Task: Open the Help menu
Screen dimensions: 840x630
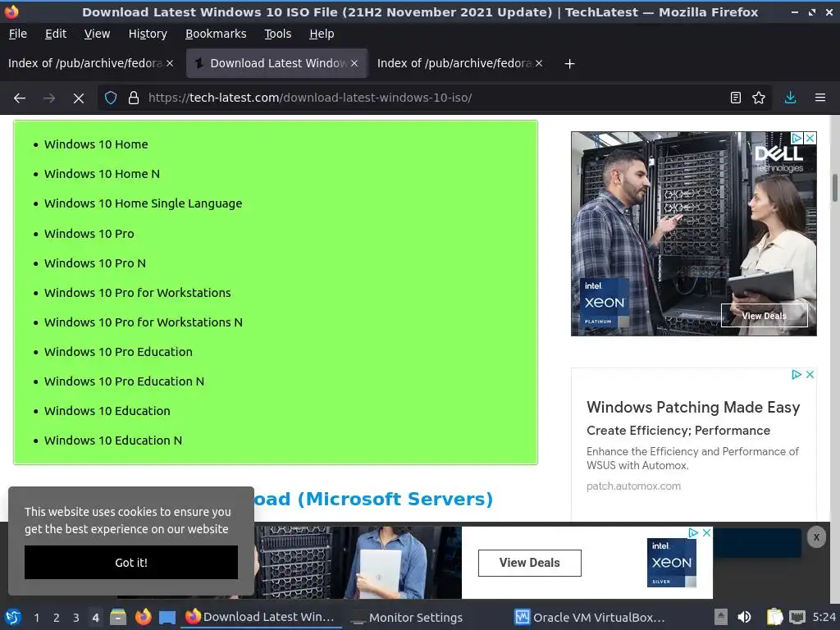Action: point(322,34)
